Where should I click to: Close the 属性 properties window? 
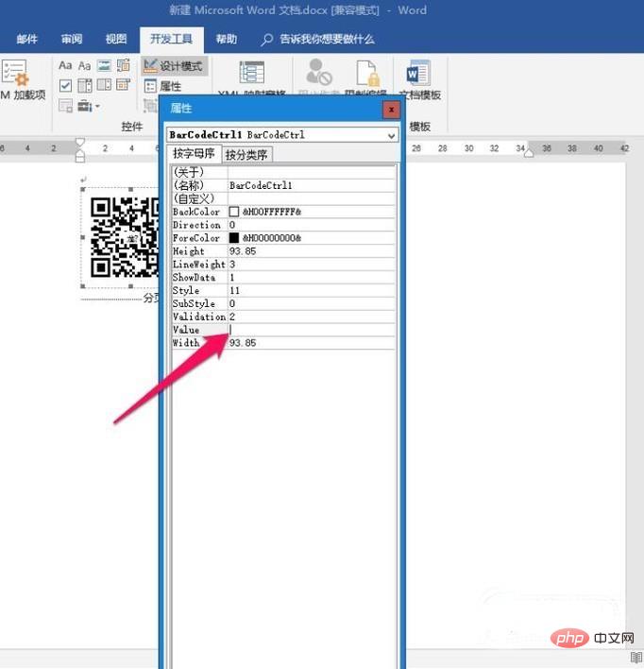point(390,110)
